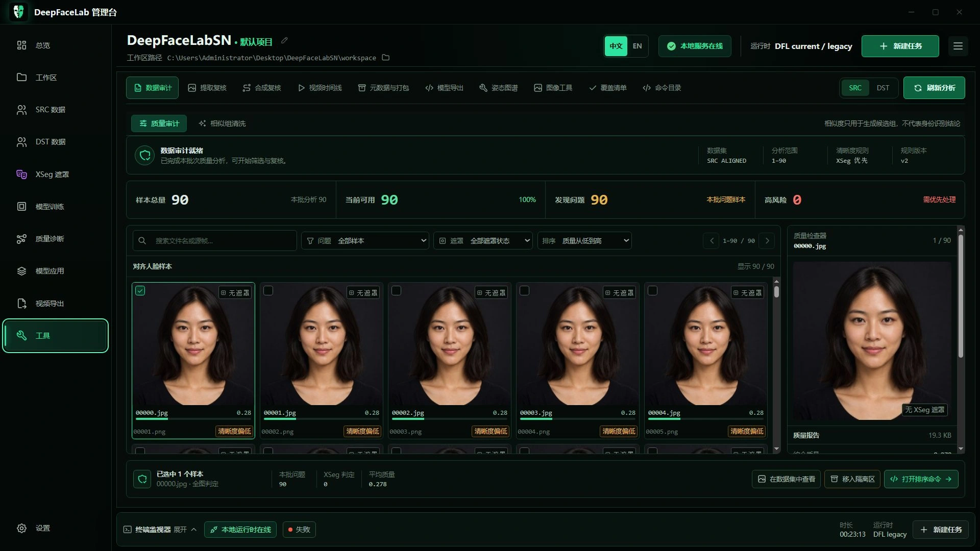
Task: Open 视频导出 export page
Action: tap(55, 304)
